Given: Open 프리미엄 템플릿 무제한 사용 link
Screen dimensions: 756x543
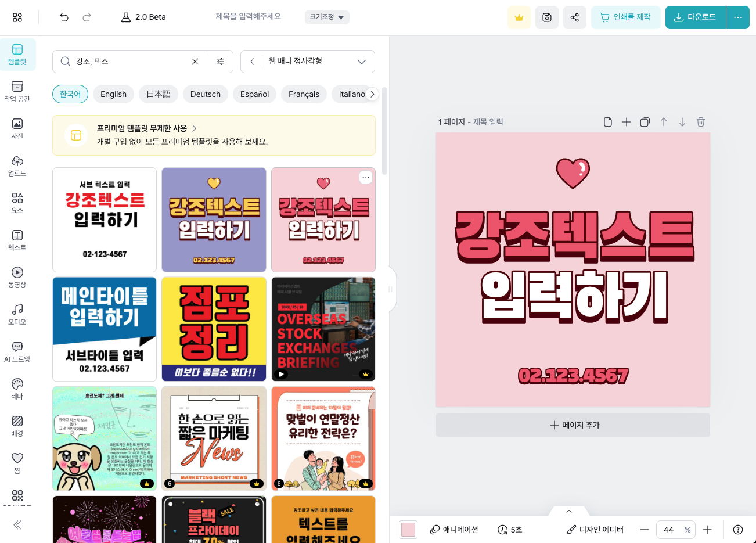Looking at the screenshot, I should [x=147, y=128].
